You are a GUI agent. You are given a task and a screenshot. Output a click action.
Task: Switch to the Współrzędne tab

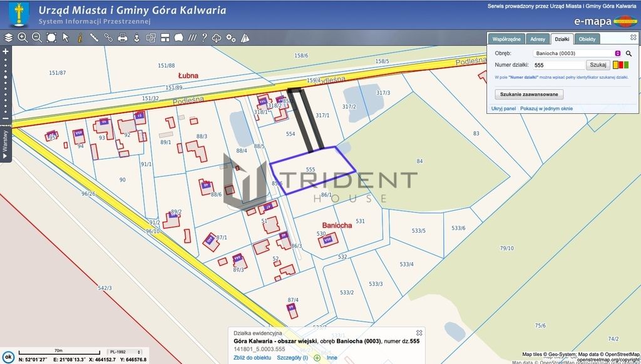506,39
